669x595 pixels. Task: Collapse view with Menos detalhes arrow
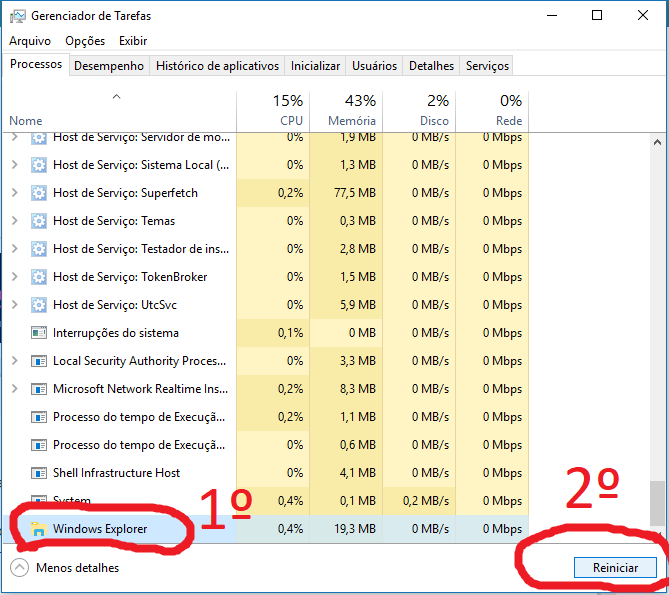[19, 568]
